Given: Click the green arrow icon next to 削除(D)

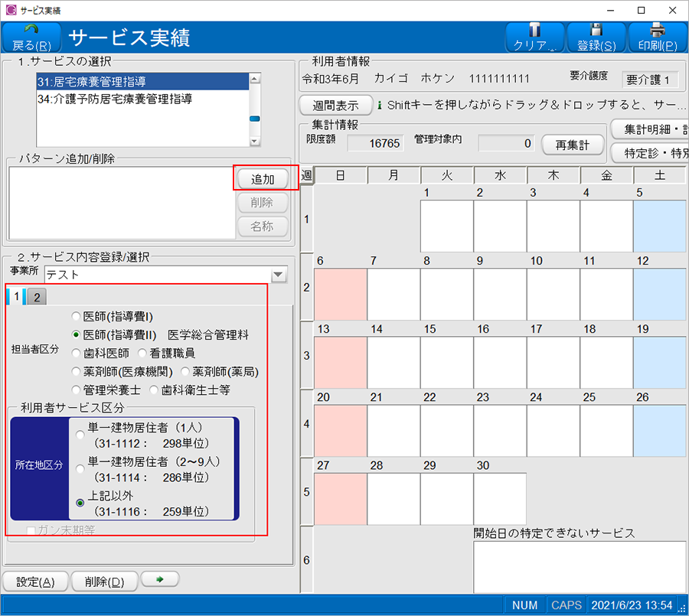Looking at the screenshot, I should [x=158, y=581].
